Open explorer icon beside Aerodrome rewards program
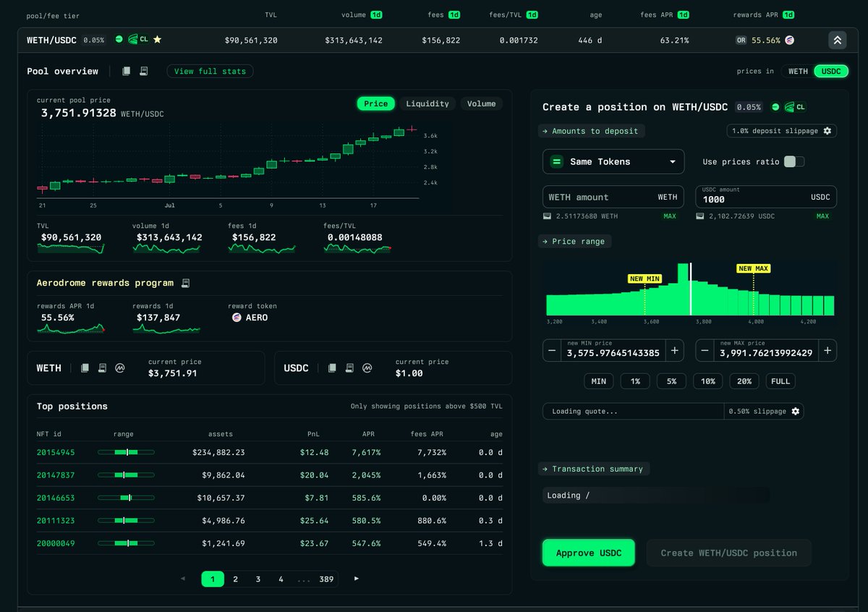The image size is (868, 612). pos(186,283)
